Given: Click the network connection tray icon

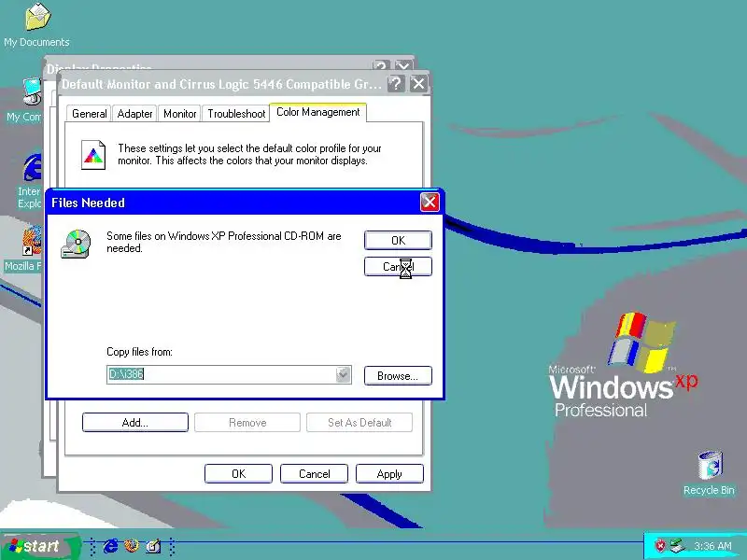Looking at the screenshot, I should point(677,546).
